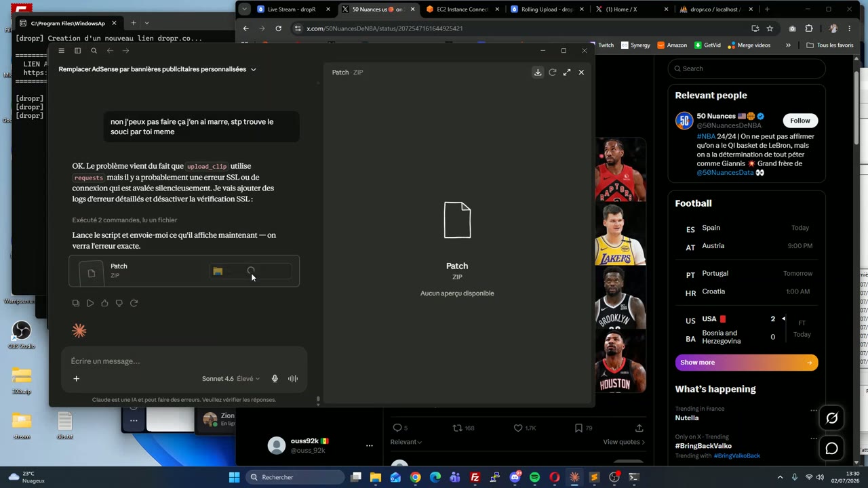Image resolution: width=868 pixels, height=488 pixels.
Task: Open the Windows Start menu
Action: [234, 477]
